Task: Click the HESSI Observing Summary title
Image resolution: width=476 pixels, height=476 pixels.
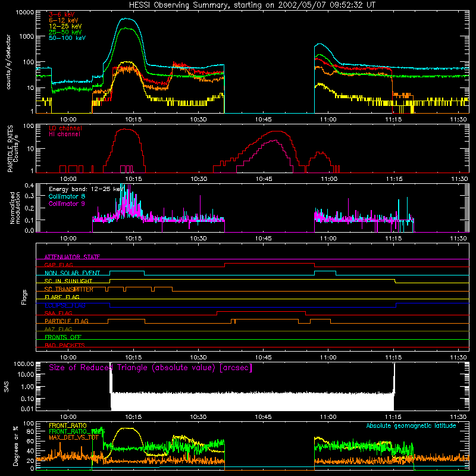Action: pos(252,5)
